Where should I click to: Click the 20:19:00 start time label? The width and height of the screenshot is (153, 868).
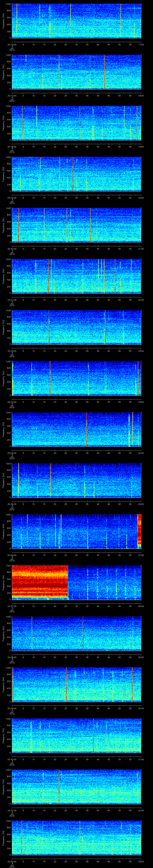(12, 198)
